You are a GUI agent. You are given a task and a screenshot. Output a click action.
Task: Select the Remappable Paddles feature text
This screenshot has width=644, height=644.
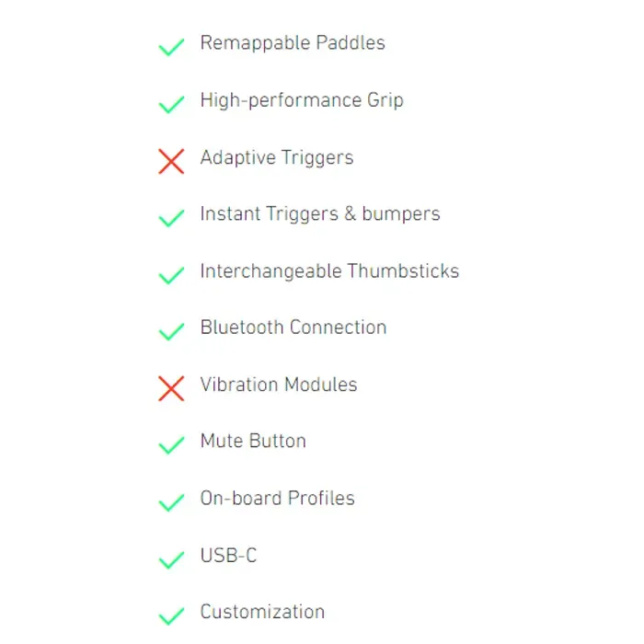(293, 43)
